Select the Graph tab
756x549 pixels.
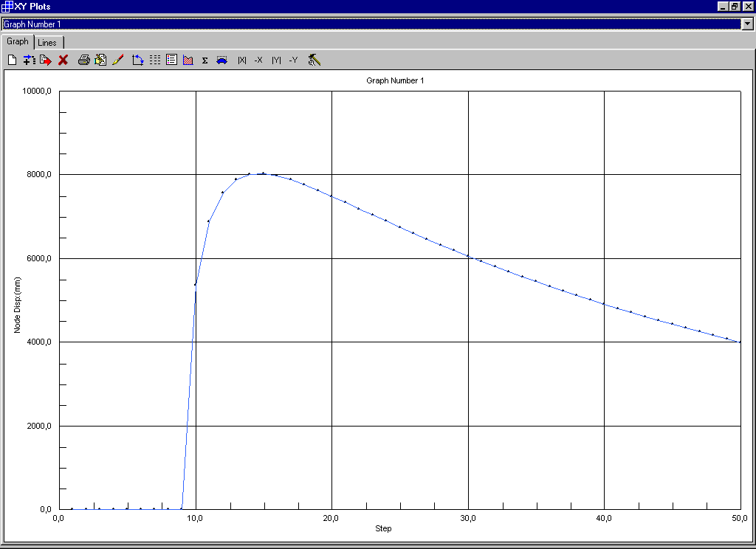tap(18, 41)
